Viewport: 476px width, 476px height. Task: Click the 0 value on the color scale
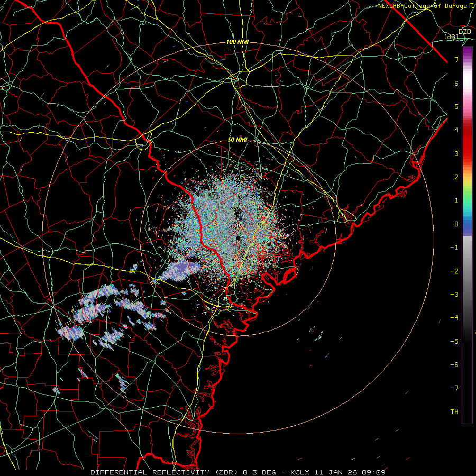456,224
